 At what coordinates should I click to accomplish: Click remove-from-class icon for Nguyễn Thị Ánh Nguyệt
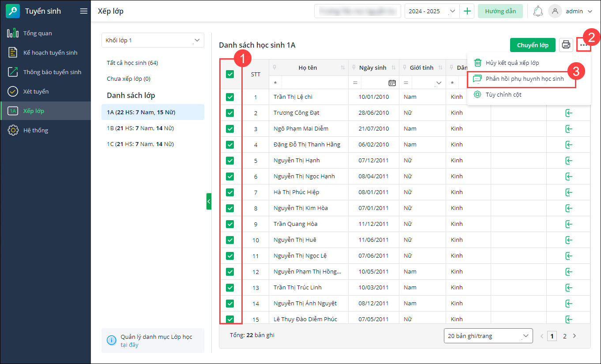click(569, 304)
